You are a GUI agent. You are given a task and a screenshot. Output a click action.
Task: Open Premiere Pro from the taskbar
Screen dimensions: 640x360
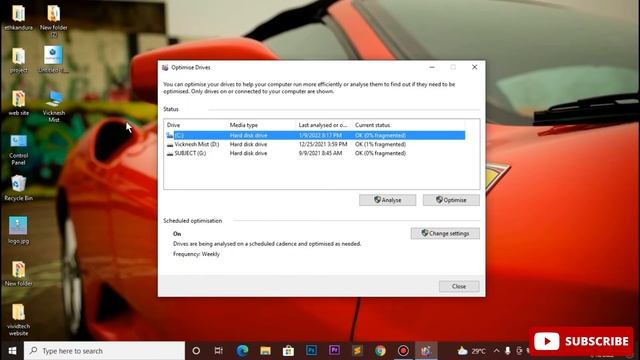pyautogui.click(x=334, y=351)
